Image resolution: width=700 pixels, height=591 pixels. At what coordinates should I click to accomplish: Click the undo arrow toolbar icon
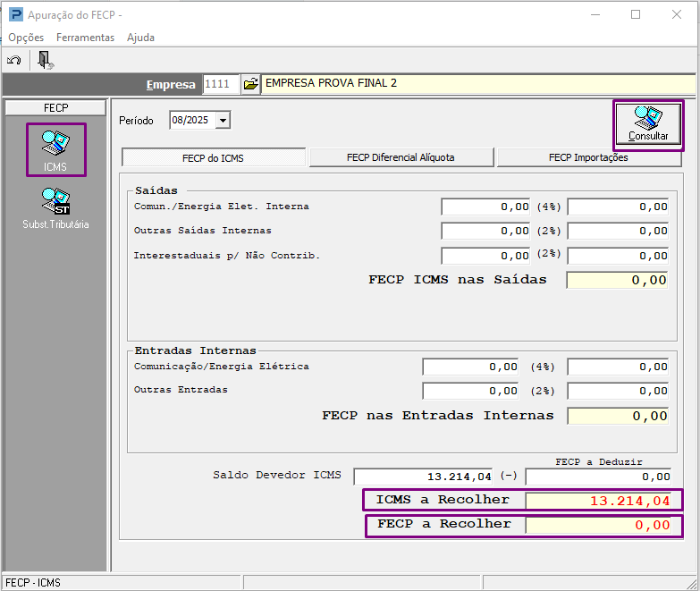(13, 60)
